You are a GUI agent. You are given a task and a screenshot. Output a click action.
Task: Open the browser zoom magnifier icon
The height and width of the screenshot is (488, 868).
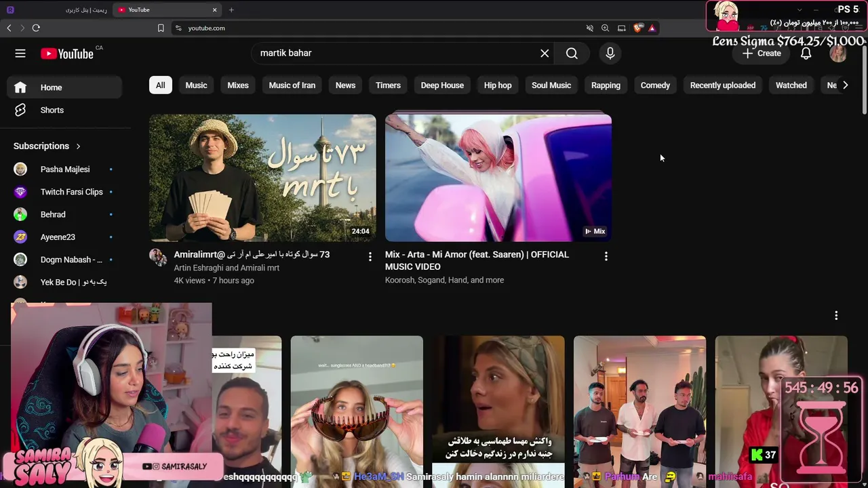pyautogui.click(x=605, y=28)
